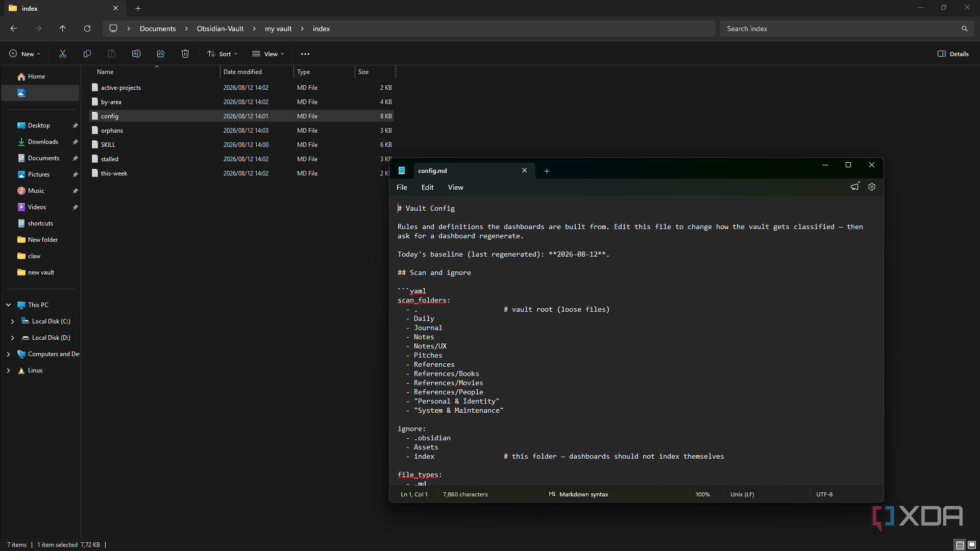Open Music in the navigation pane
Viewport: 980px width, 551px height.
40,191
